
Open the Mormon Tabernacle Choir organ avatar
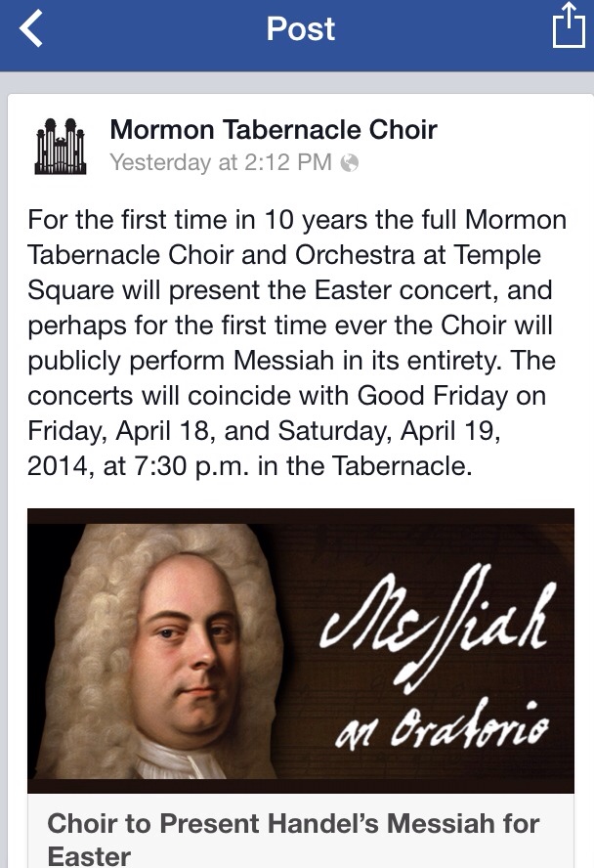(x=61, y=147)
